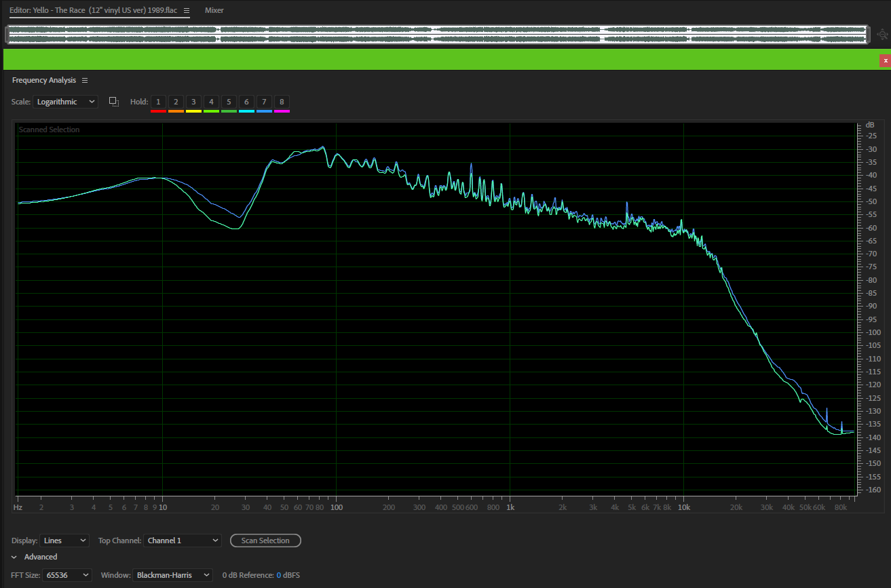
Task: Click the Scanned Selection text in graph
Action: (49, 130)
